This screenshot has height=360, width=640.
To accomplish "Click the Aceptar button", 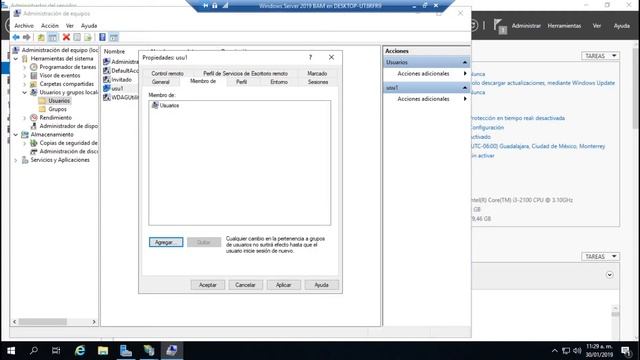I will (208, 285).
